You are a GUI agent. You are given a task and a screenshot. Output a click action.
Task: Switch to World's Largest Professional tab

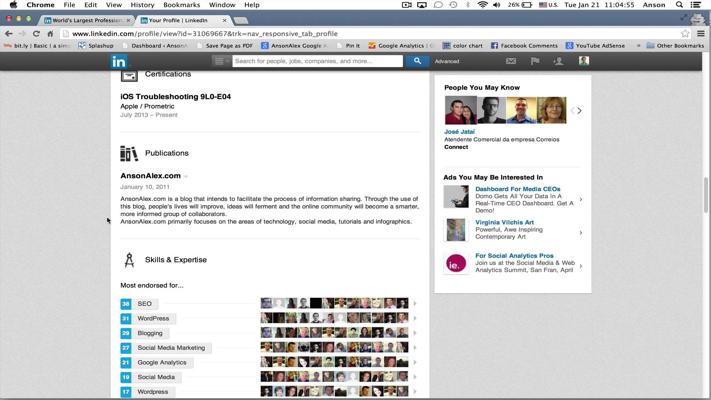[x=84, y=20]
